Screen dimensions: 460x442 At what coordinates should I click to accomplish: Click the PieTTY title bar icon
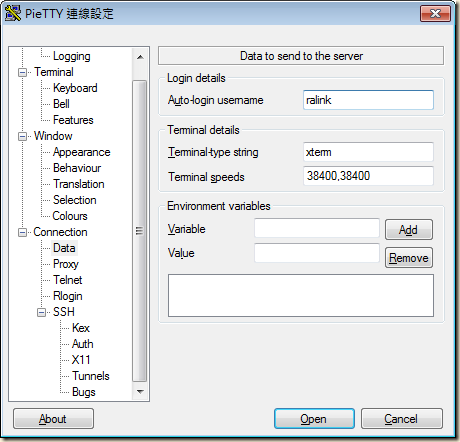coord(13,13)
